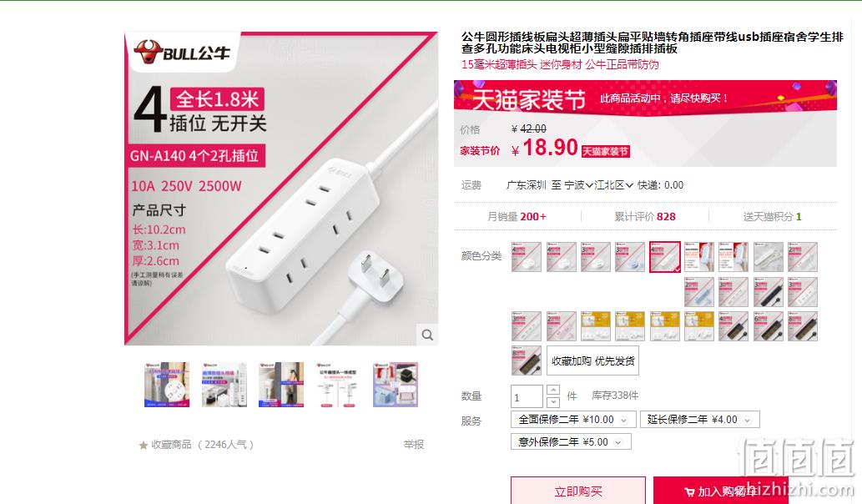Click the 举报 report link
This screenshot has width=862, height=504.
click(413, 444)
